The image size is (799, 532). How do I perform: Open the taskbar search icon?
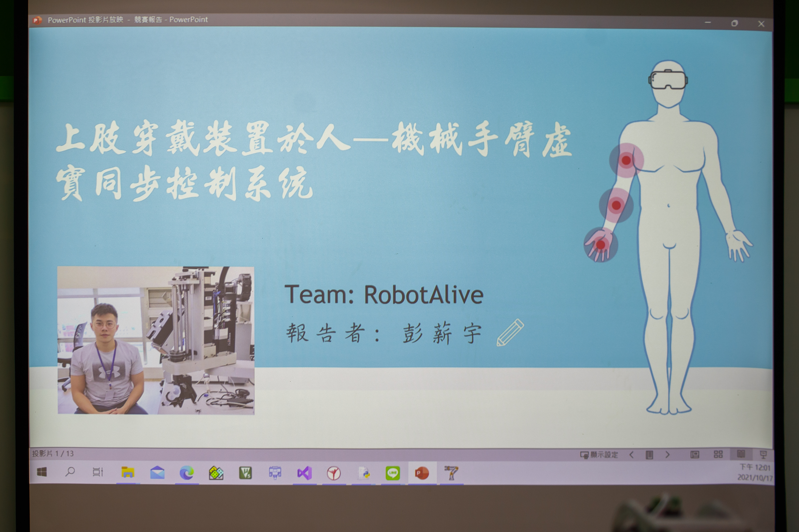click(x=70, y=472)
